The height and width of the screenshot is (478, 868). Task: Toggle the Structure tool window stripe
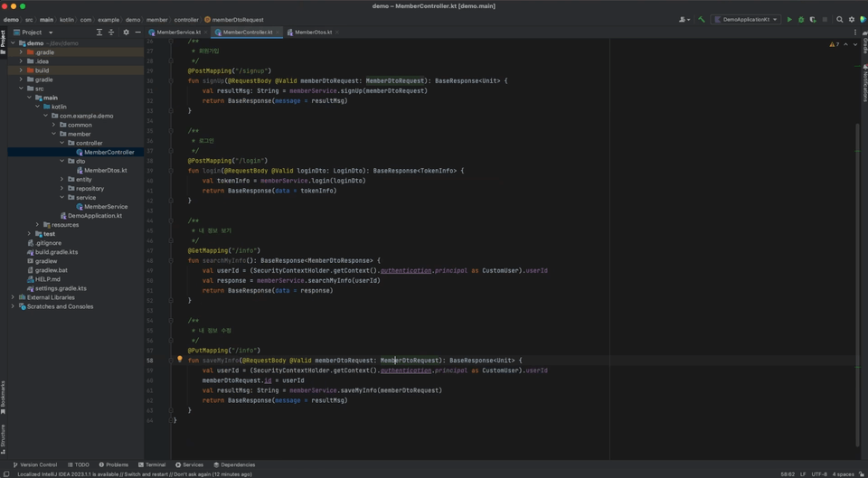click(4, 437)
